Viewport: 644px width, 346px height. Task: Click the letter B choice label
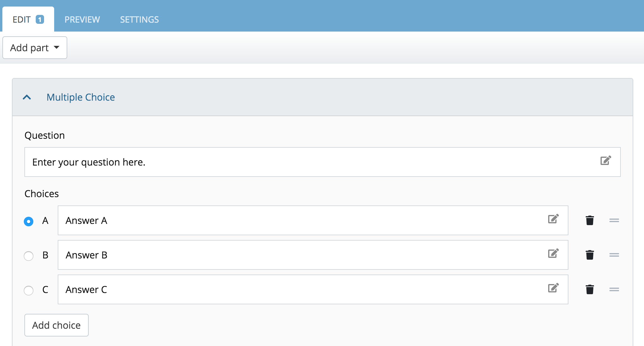pyautogui.click(x=45, y=255)
